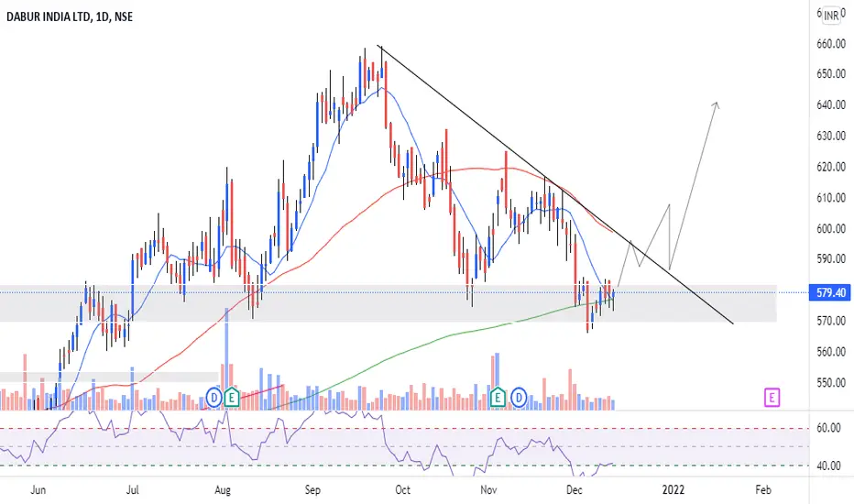Click the 630.00 price axis label

coord(831,136)
